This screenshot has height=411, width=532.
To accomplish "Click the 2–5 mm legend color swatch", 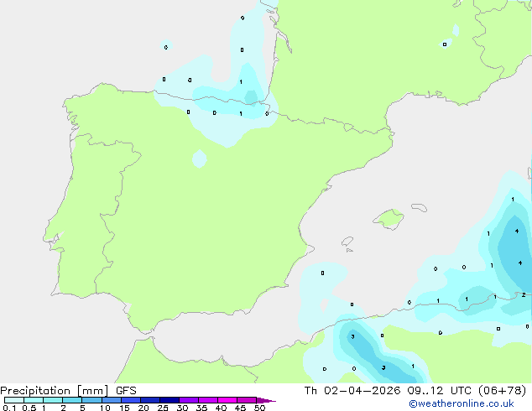I will coord(72,400).
